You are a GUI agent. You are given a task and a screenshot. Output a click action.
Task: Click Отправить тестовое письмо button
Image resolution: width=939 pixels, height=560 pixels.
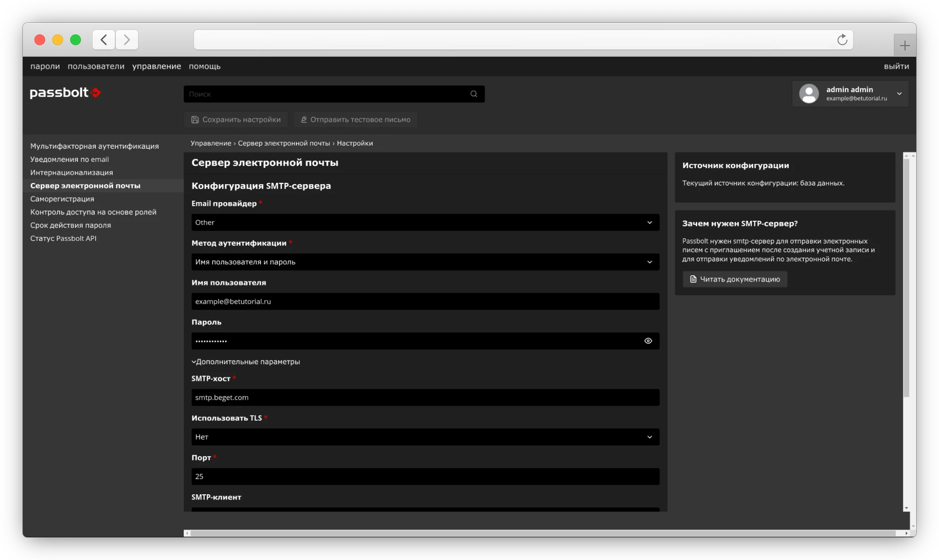[x=355, y=120]
